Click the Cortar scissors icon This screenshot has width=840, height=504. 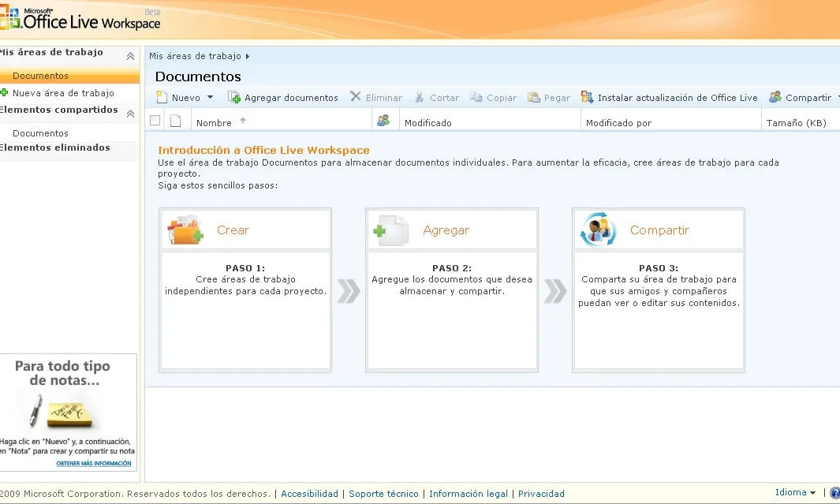coord(420,98)
